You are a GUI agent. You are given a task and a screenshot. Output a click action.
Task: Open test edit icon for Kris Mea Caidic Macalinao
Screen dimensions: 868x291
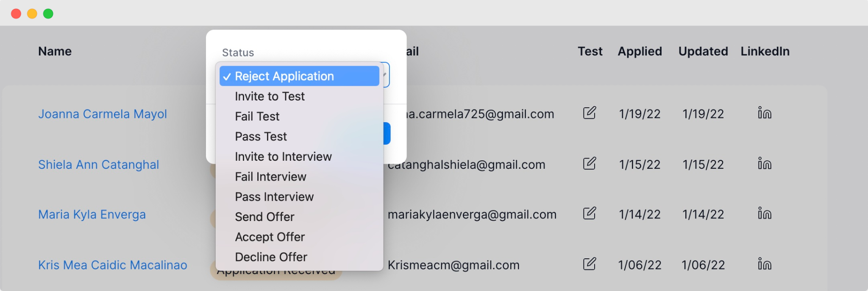[x=589, y=264]
